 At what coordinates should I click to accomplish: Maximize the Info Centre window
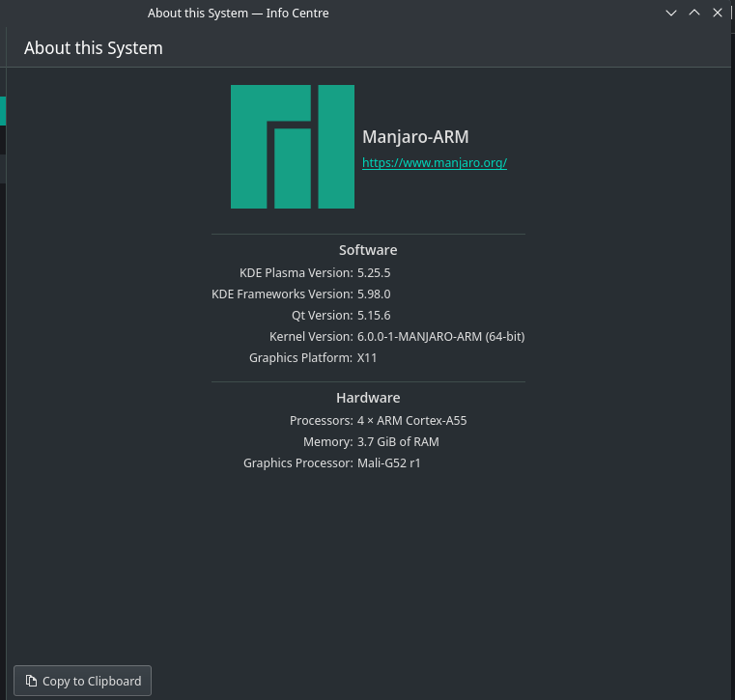(x=694, y=14)
